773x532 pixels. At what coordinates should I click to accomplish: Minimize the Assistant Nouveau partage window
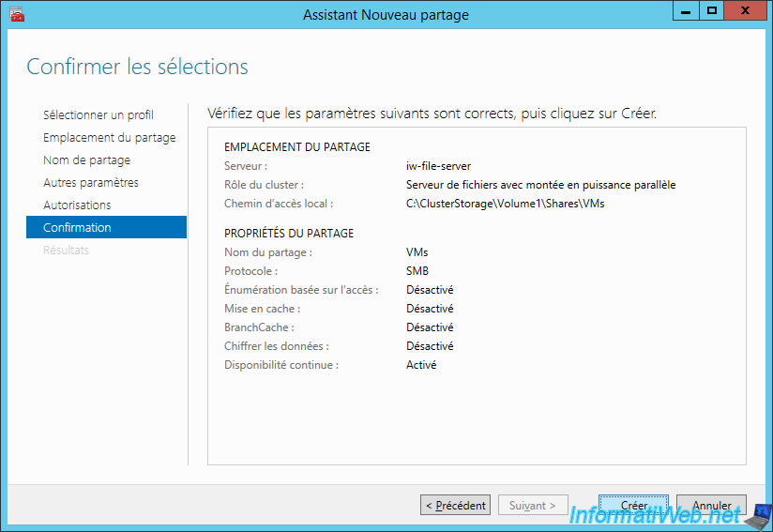[686, 11]
